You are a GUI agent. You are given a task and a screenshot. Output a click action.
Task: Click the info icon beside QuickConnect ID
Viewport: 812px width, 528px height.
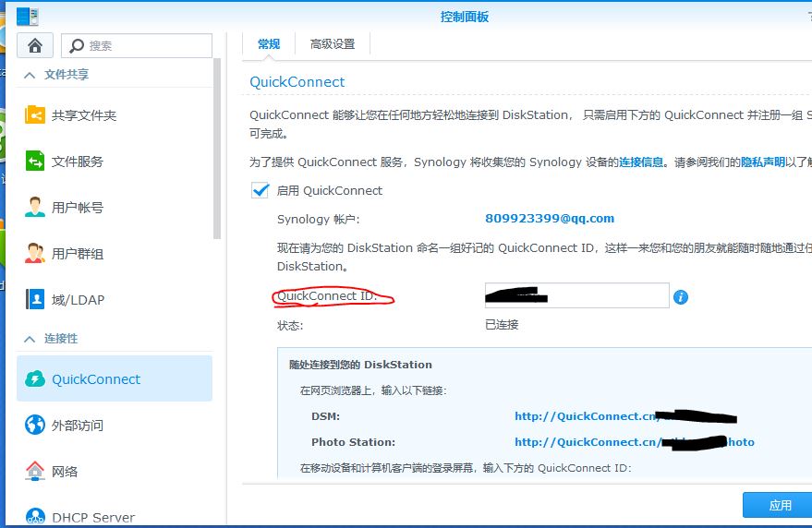click(x=681, y=297)
